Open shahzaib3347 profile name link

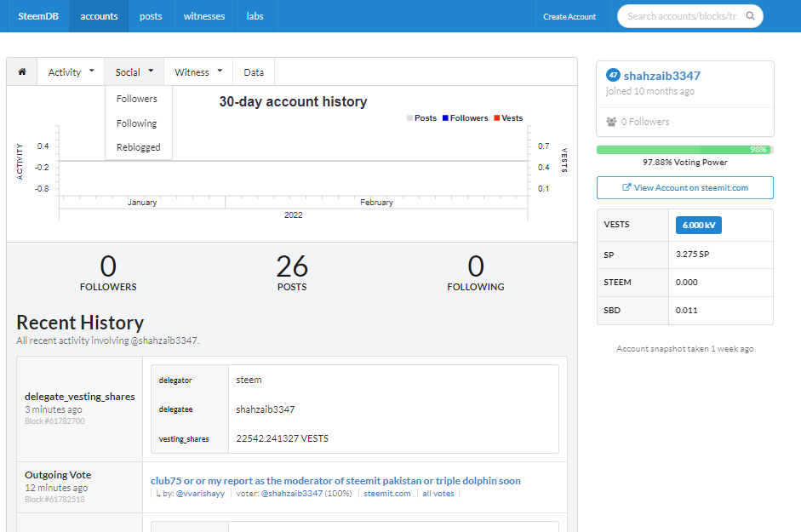point(661,76)
